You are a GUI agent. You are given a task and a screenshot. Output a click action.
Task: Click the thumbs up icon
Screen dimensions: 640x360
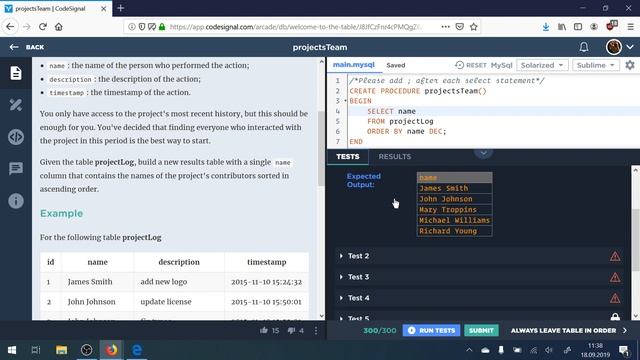click(264, 330)
